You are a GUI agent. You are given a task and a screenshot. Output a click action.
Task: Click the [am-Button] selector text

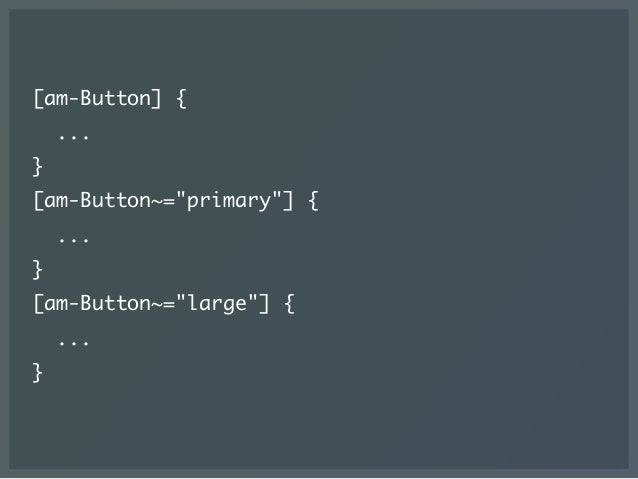coord(97,98)
